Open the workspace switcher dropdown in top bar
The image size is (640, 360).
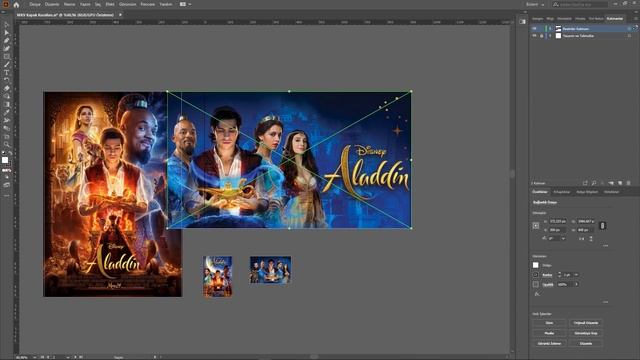click(535, 4)
